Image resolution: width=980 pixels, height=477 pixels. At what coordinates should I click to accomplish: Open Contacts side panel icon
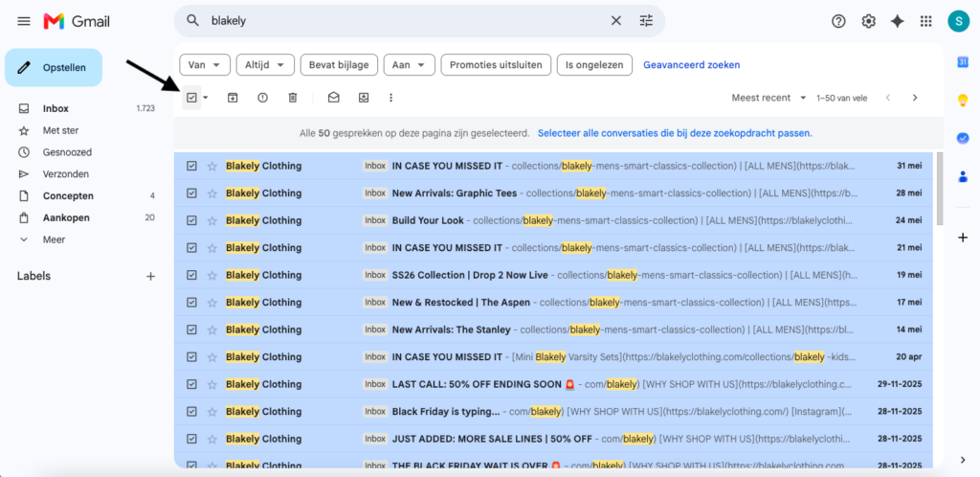pos(963,177)
